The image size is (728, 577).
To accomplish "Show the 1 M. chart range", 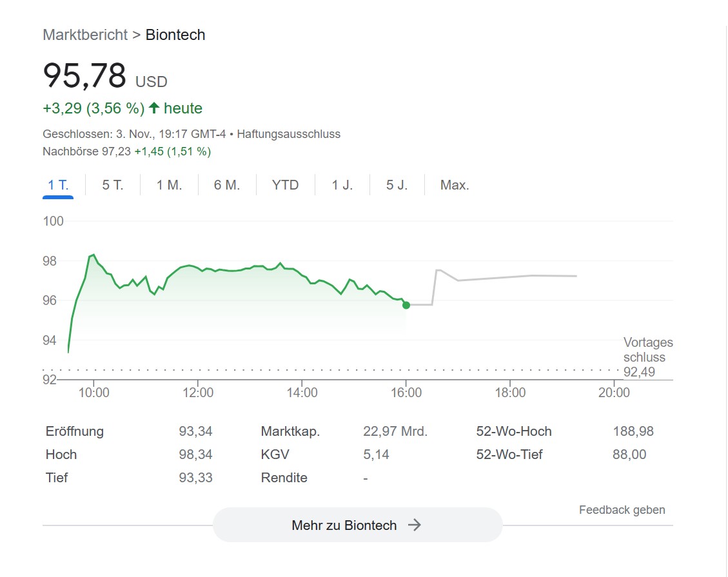I will click(x=169, y=185).
